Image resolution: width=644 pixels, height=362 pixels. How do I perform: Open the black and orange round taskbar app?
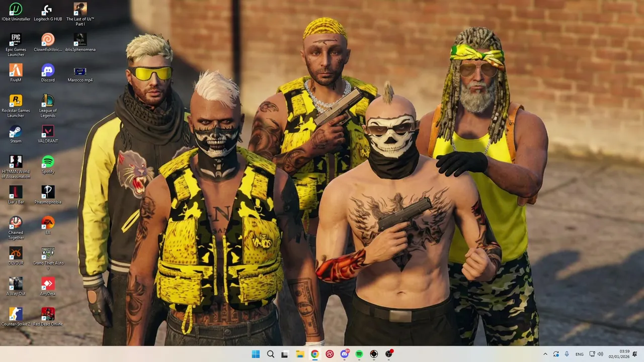click(x=374, y=354)
